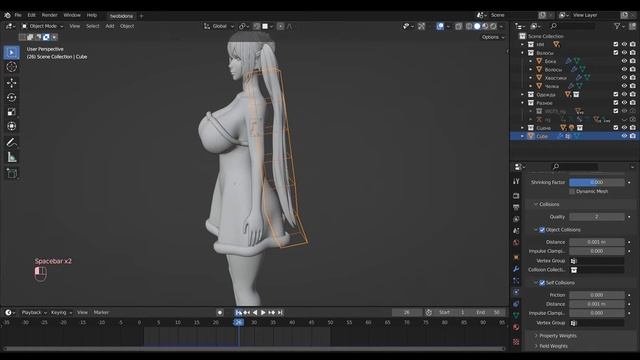The image size is (640, 360).
Task: Open the Render menu
Action: point(50,15)
